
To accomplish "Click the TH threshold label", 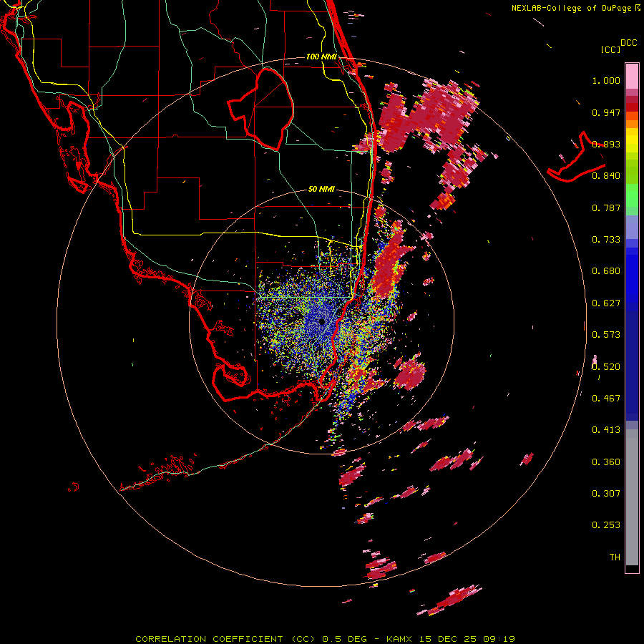I will click(x=615, y=557).
